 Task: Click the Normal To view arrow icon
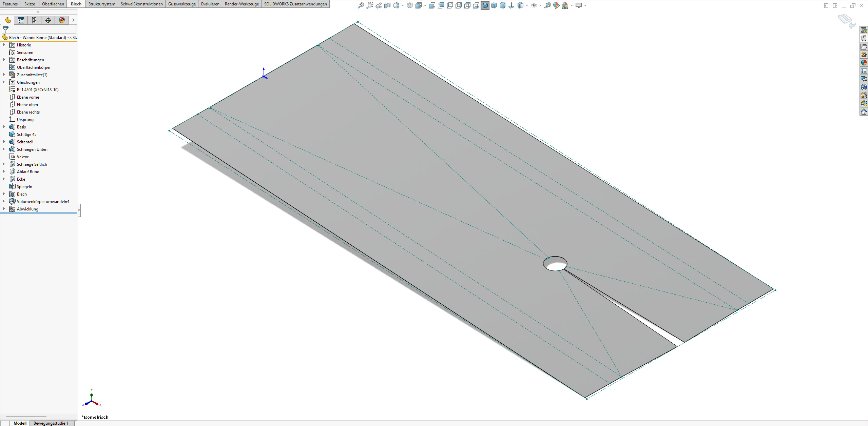511,5
